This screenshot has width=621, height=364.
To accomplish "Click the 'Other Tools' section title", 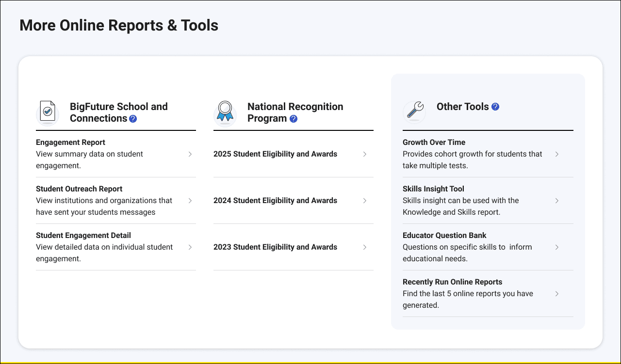I will coord(462,107).
